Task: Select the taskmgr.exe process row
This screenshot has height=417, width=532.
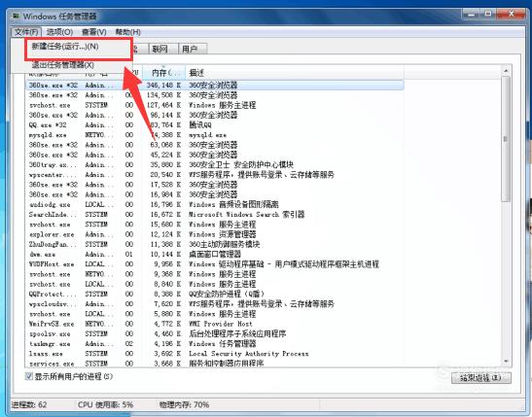Action: pos(215,343)
